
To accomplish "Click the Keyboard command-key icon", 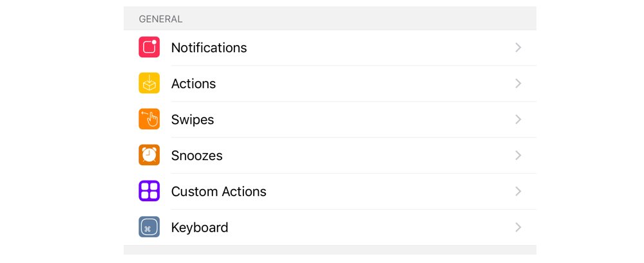I will [x=149, y=227].
